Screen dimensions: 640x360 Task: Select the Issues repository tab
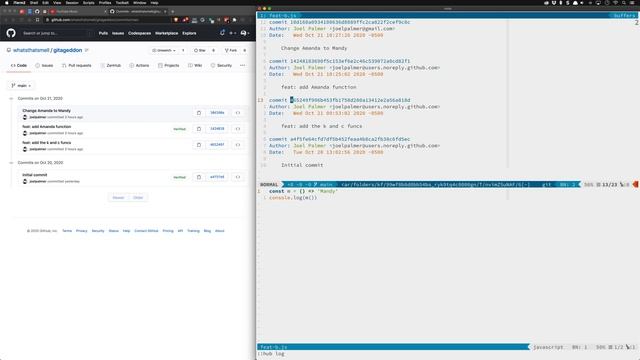tap(44, 65)
